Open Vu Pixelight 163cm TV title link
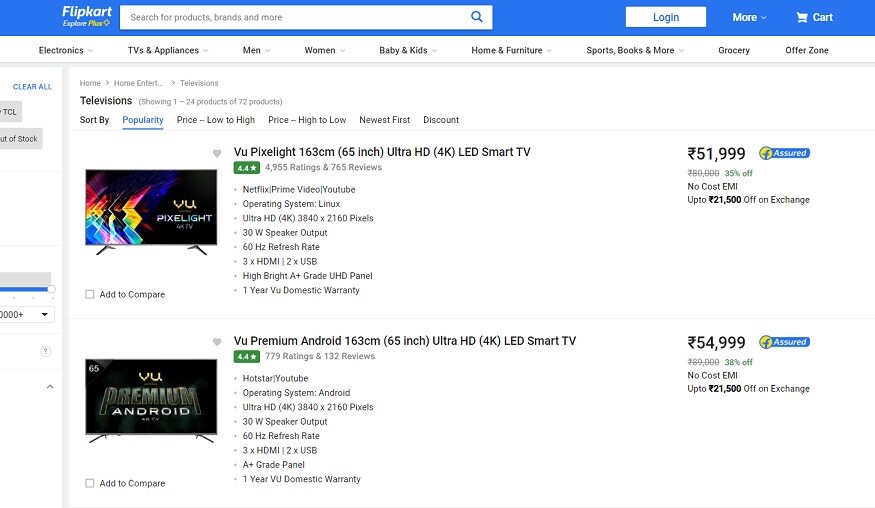Image resolution: width=875 pixels, height=508 pixels. click(382, 152)
